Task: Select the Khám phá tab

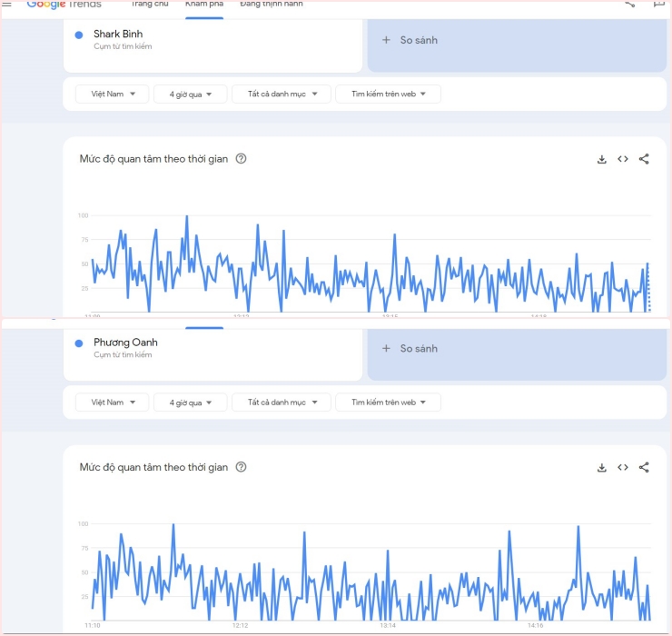Action: click(204, 4)
